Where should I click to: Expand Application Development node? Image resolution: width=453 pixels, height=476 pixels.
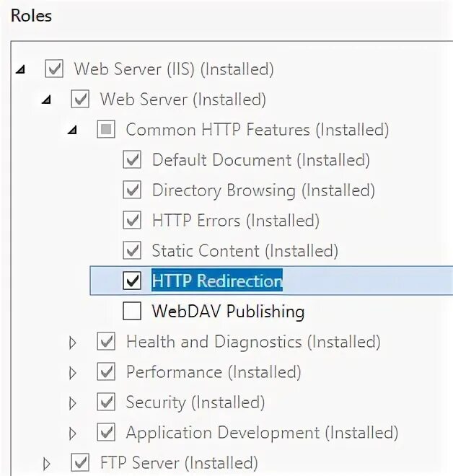pyautogui.click(x=72, y=433)
